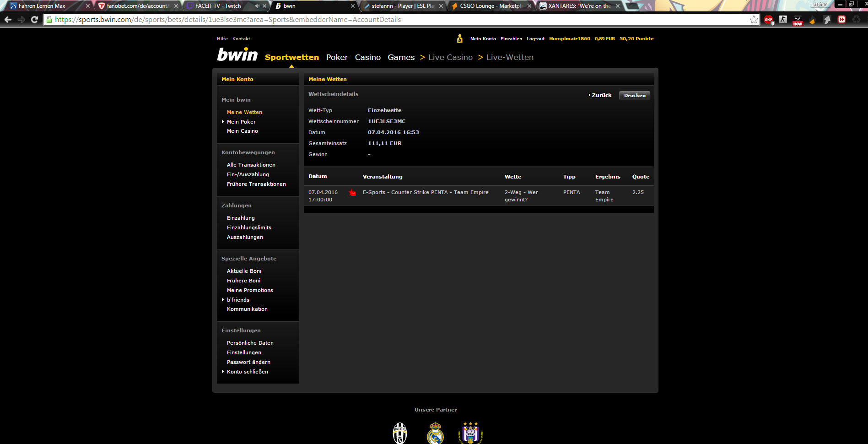This screenshot has width=868, height=444.
Task: Close the bwin tab
Action: (353, 6)
